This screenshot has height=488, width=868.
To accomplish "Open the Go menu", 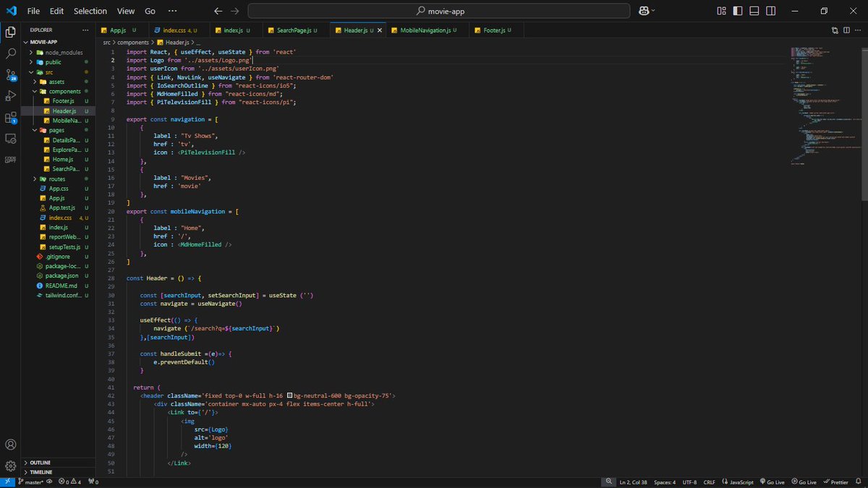I will pos(150,11).
